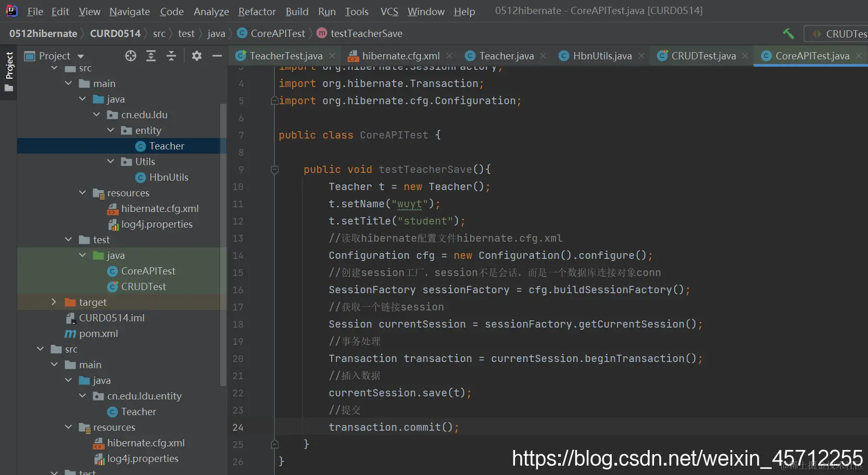Screen dimensions: 868x475
Task: Open the Navigate menu
Action: (x=130, y=11)
